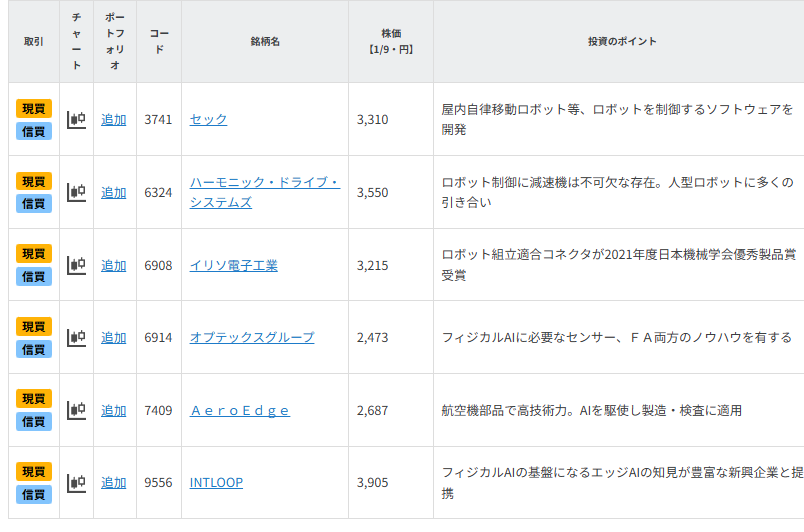The height and width of the screenshot is (532, 804).
Task: Click 現買 button for INTLOOP
Action: point(34,472)
